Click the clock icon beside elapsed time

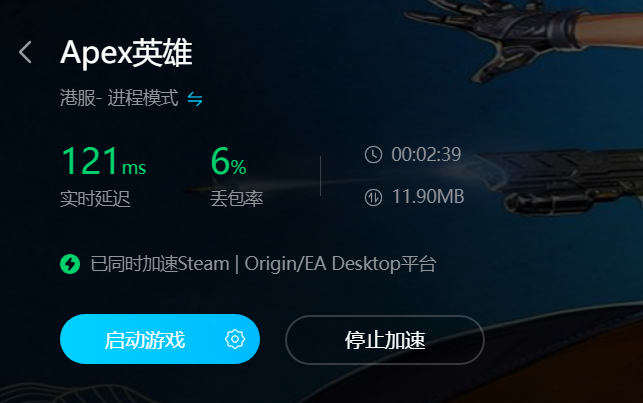[x=373, y=155]
